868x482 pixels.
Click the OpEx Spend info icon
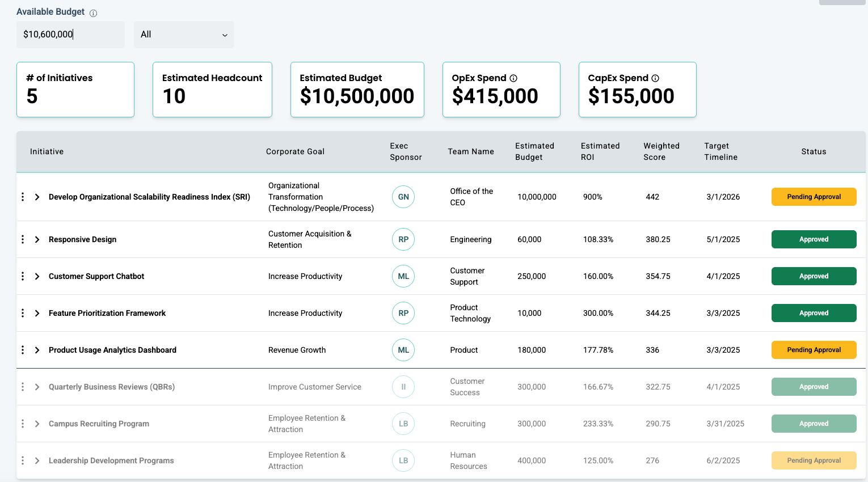tap(513, 78)
